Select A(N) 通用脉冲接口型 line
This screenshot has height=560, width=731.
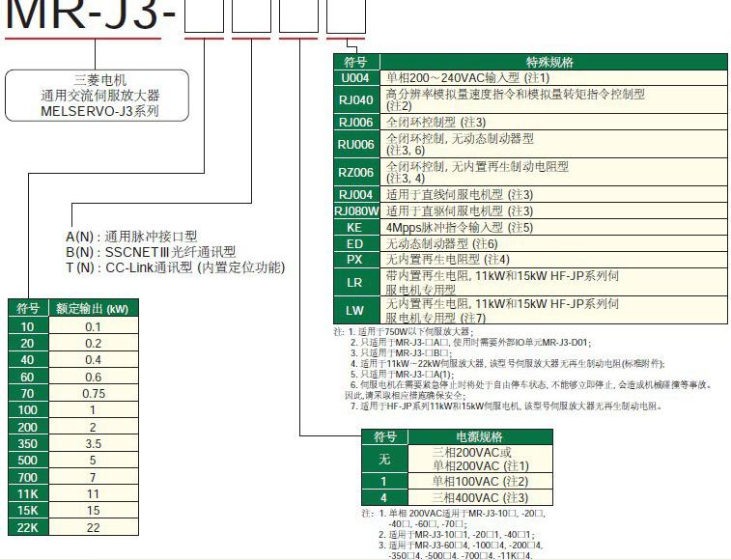pos(131,236)
